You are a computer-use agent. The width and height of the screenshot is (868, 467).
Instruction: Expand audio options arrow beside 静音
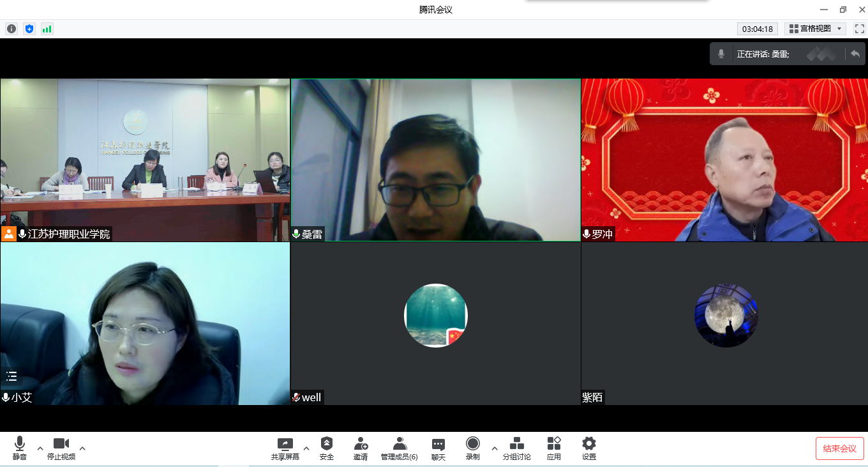40,448
